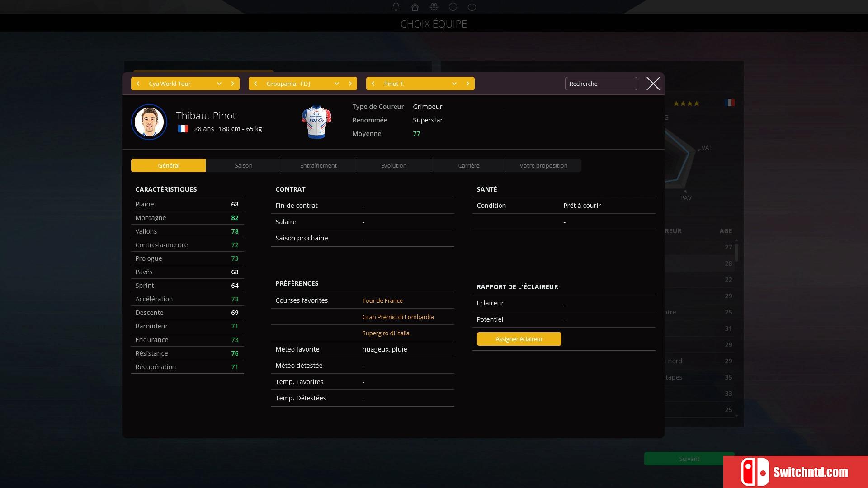Select the Général tab

tap(169, 165)
